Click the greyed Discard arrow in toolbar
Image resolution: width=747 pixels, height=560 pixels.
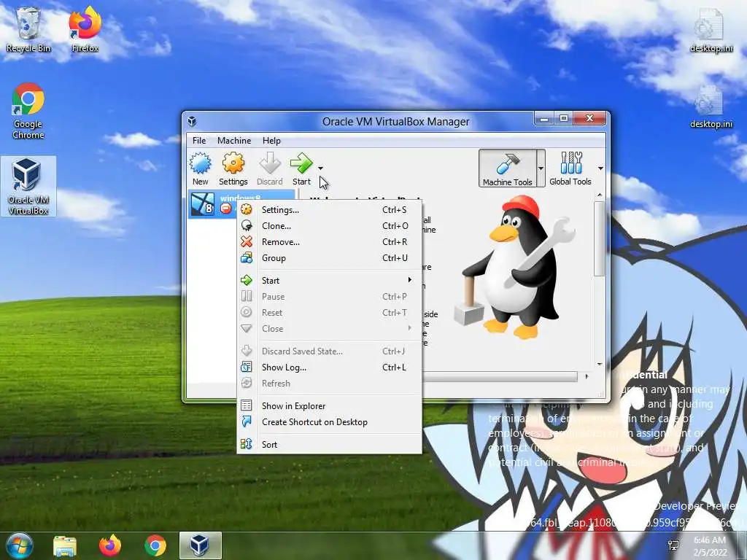click(270, 163)
